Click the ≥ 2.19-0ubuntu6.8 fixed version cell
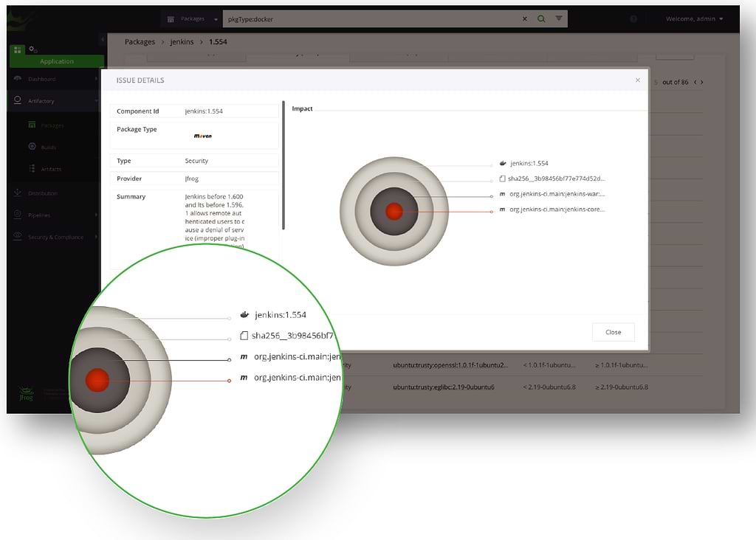 coord(622,387)
